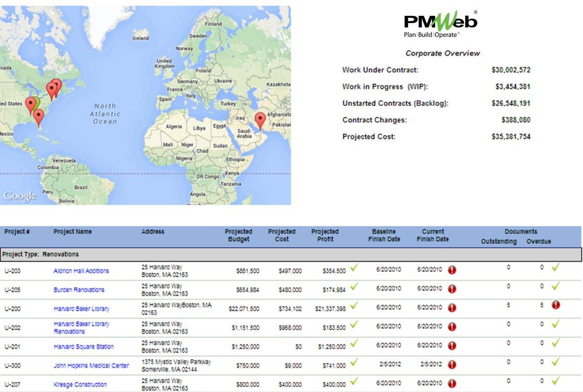Click green profit checkmark in Burden Renovations row

pyautogui.click(x=354, y=287)
